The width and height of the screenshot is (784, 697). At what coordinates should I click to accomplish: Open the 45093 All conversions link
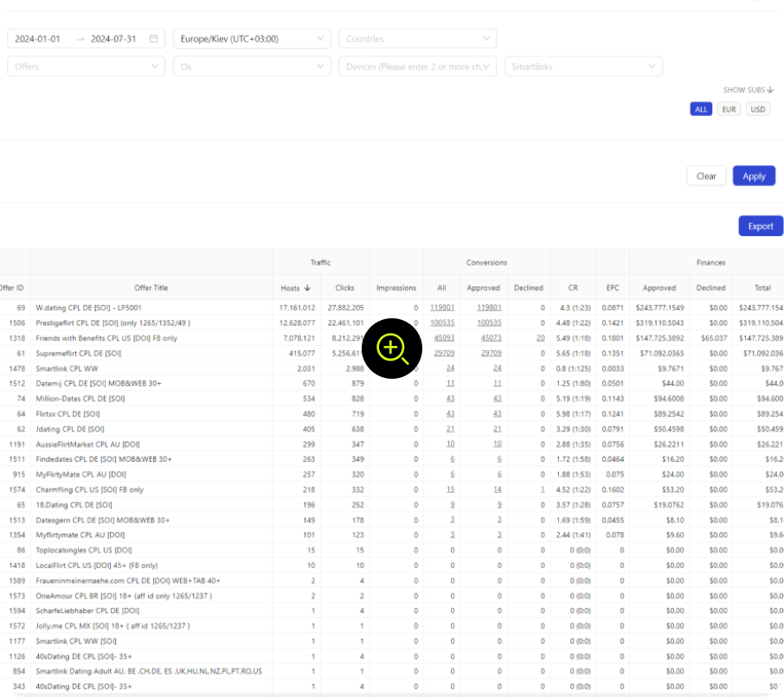pyautogui.click(x=444, y=338)
